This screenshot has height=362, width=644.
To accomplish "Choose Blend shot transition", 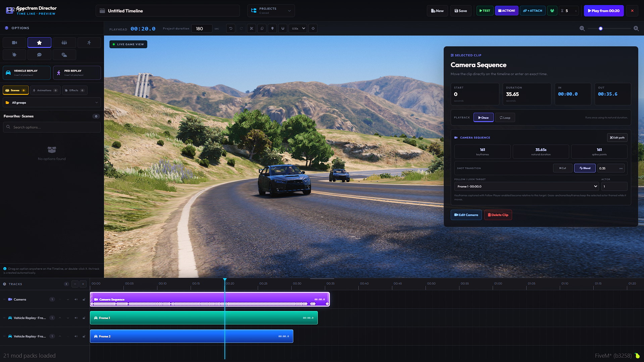I will click(585, 168).
